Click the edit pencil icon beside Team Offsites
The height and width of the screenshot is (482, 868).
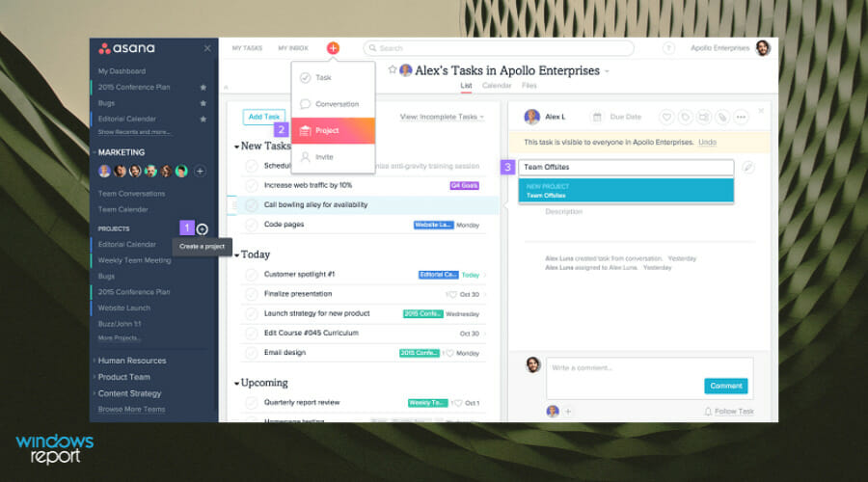[747, 167]
